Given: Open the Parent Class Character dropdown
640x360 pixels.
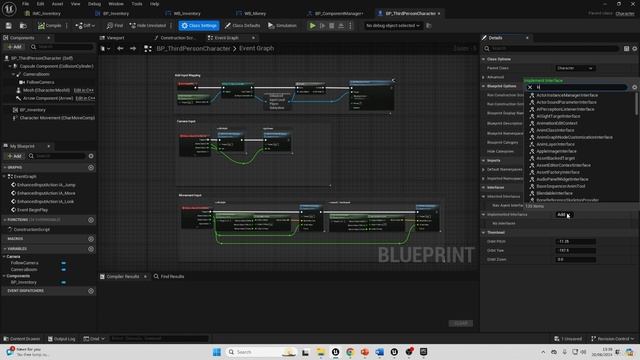Looking at the screenshot, I should 575,68.
